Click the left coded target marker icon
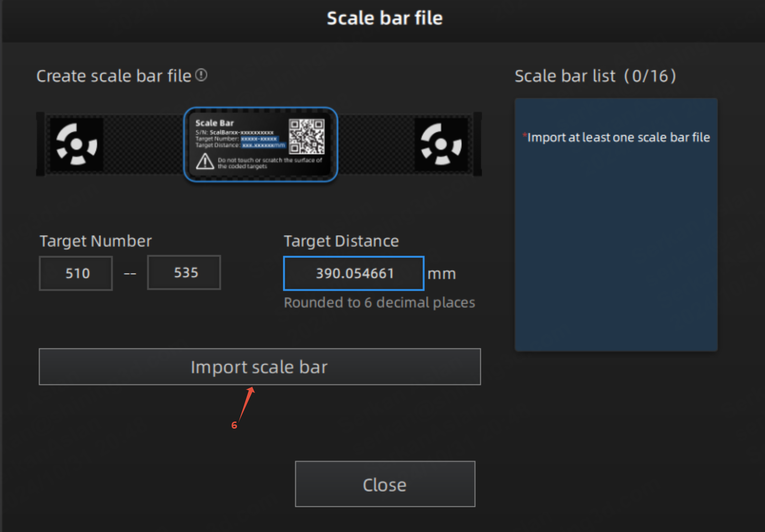 [x=76, y=144]
